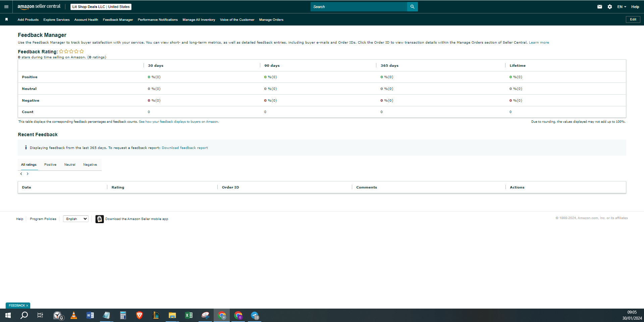Go to the previous feedback page arrow

[21, 174]
